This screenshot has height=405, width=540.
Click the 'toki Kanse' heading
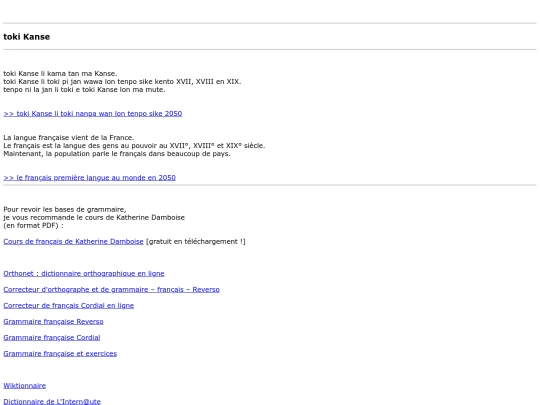[x=27, y=37]
